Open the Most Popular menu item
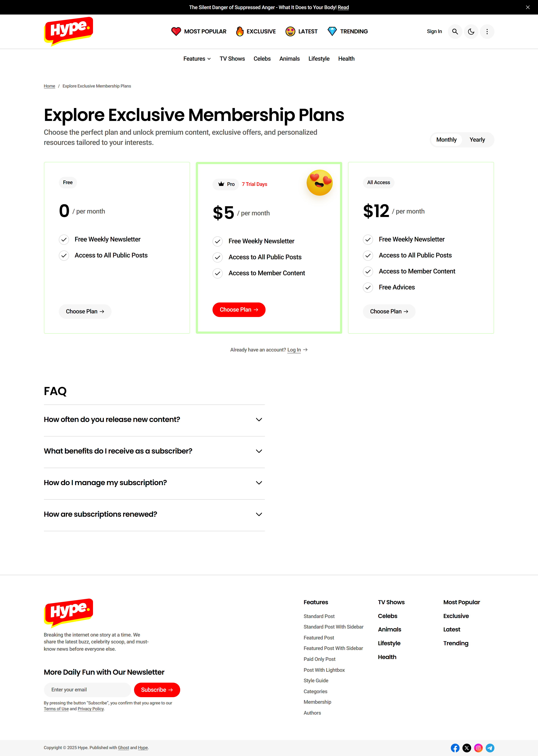The image size is (538, 756). pyautogui.click(x=199, y=31)
